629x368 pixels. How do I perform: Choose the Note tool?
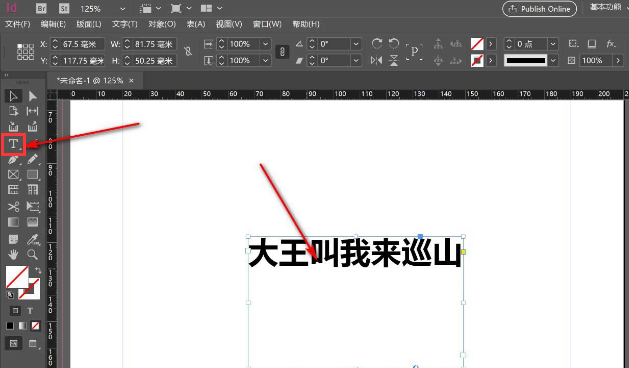click(13, 240)
